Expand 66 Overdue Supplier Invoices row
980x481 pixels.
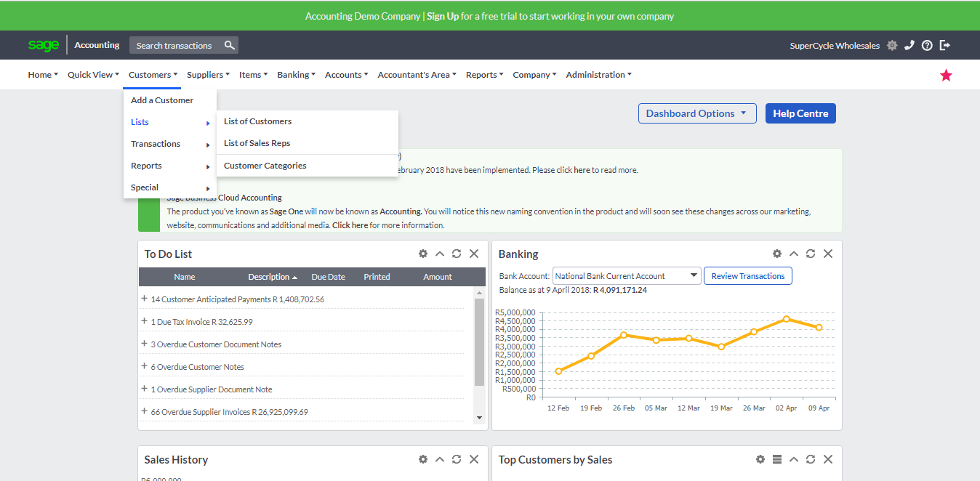coord(145,411)
